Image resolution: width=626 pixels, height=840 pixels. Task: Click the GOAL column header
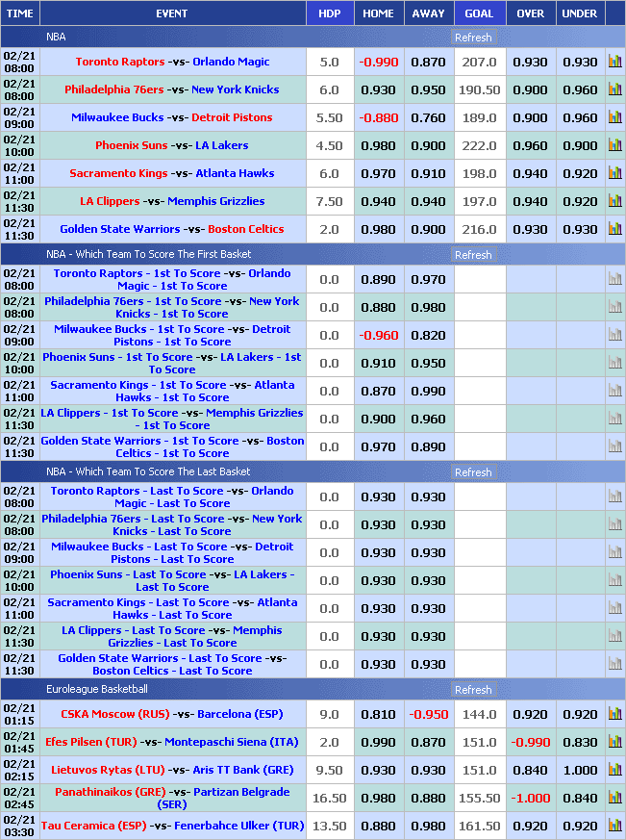[x=479, y=13]
